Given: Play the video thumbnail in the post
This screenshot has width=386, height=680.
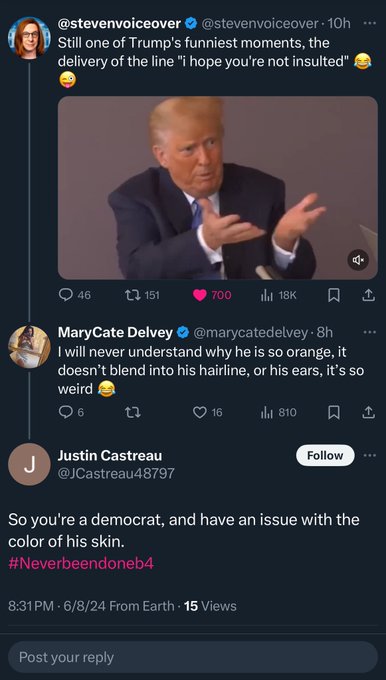Looking at the screenshot, I should (218, 187).
